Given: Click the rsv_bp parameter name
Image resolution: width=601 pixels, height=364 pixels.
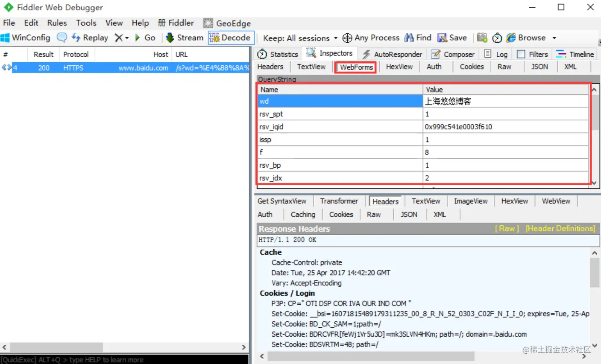Looking at the screenshot, I should point(270,165).
